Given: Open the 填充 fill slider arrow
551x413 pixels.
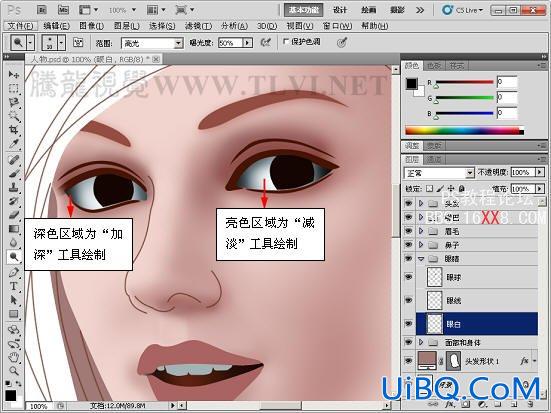Looking at the screenshot, I should pyautogui.click(x=540, y=189).
